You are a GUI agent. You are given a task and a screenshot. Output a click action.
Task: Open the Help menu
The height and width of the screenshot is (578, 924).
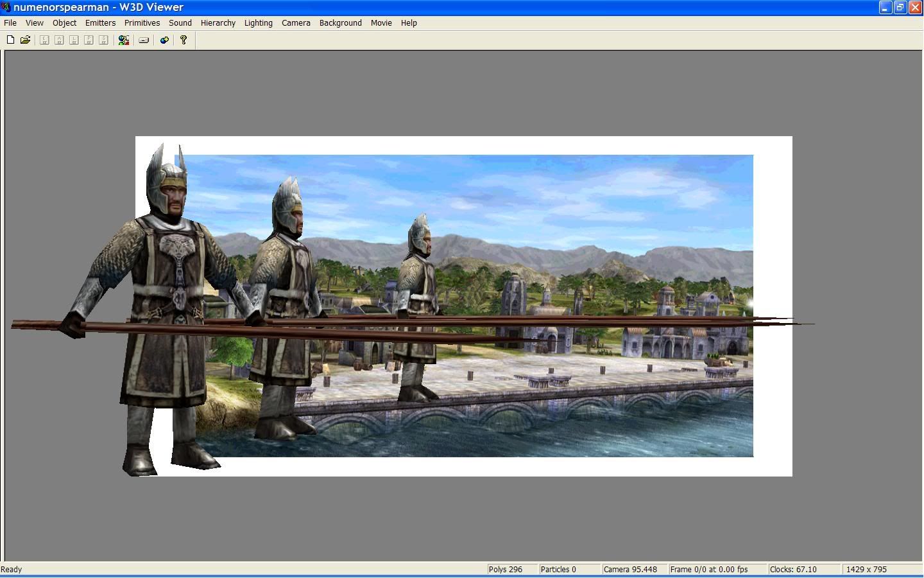click(409, 22)
